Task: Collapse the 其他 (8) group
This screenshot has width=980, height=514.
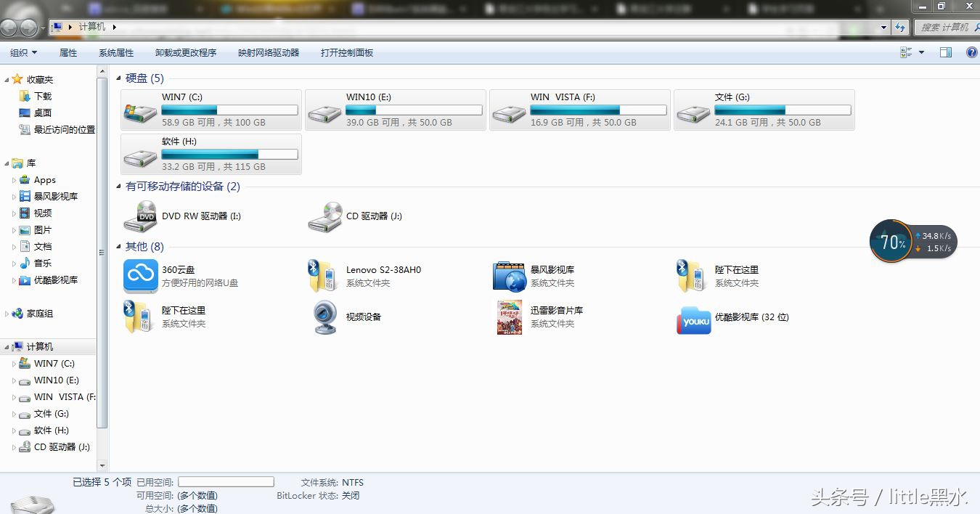Action: pyautogui.click(x=119, y=247)
